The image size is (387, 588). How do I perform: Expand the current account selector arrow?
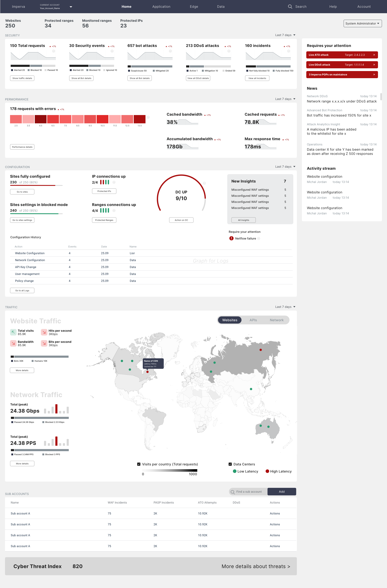pos(71,7)
